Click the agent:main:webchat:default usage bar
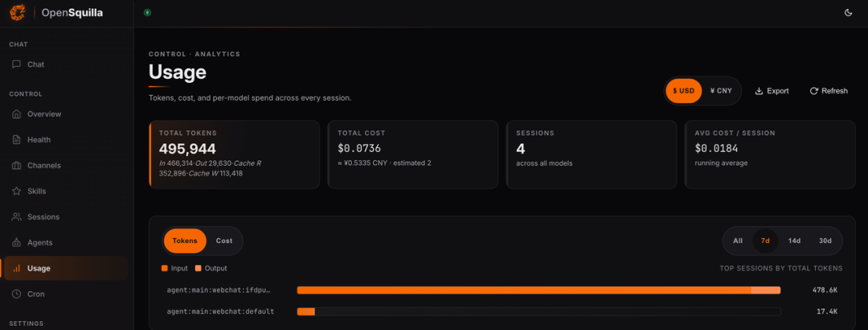868x330 pixels. [538, 311]
